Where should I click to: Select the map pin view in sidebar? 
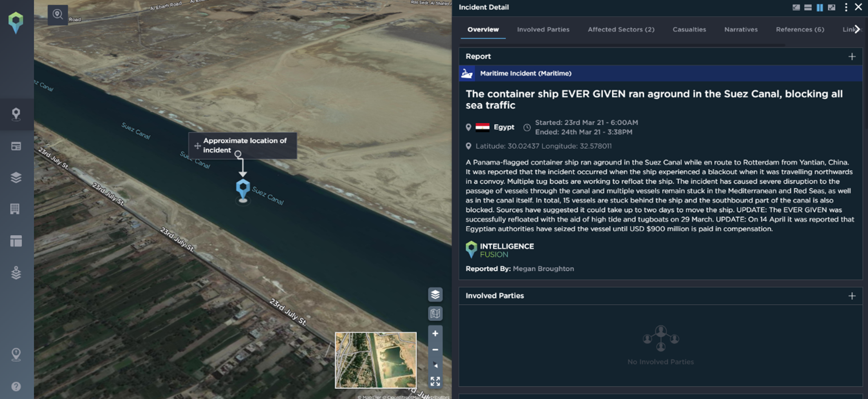(x=16, y=114)
